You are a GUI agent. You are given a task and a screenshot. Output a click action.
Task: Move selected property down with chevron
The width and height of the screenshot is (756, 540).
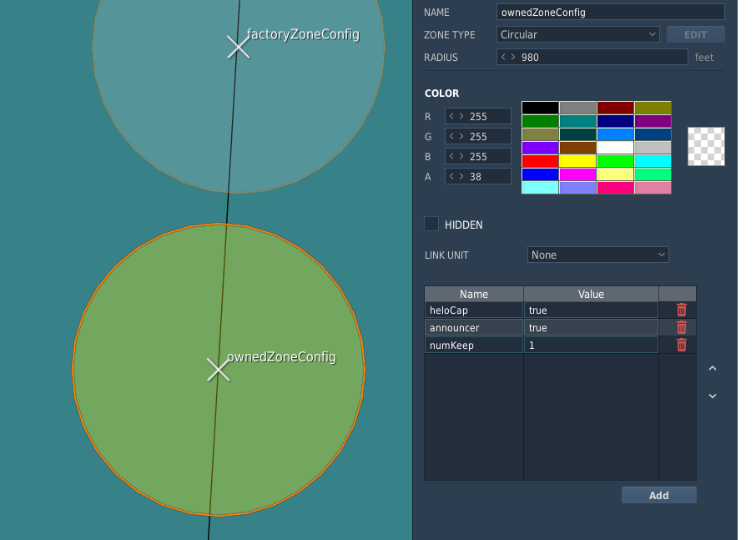713,396
